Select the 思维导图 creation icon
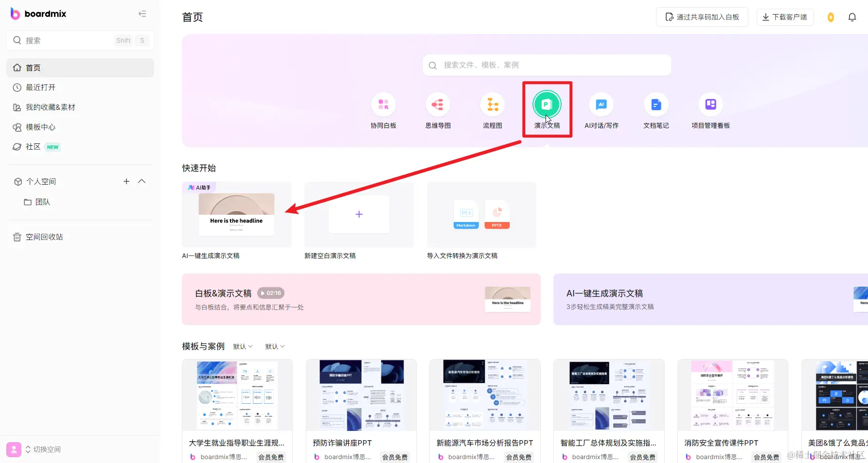The height and width of the screenshot is (463, 868). coord(438,104)
